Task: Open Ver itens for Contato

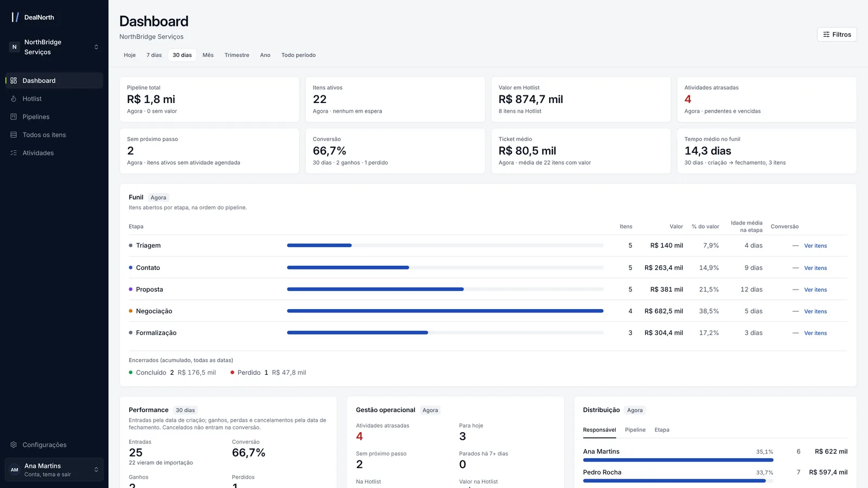Action: pos(815,268)
